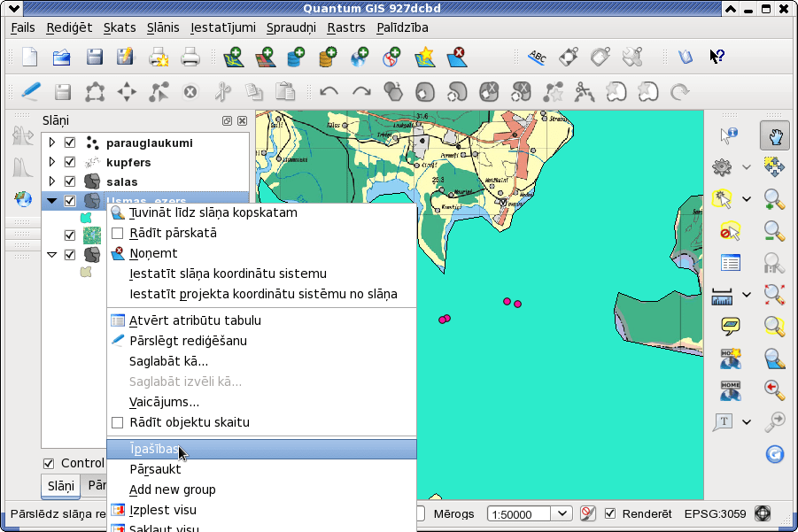798x532 pixels.
Task: Click the Zoom Out magnifier icon
Action: [775, 231]
